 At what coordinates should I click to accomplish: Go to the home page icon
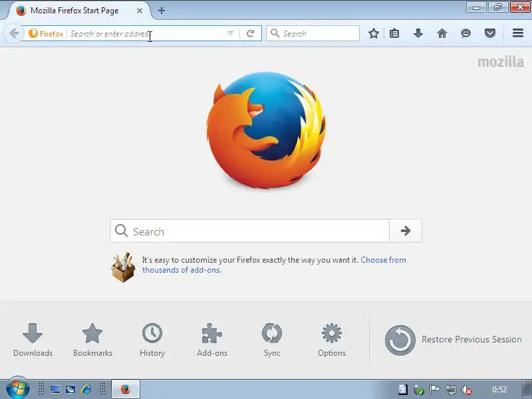[x=442, y=33]
